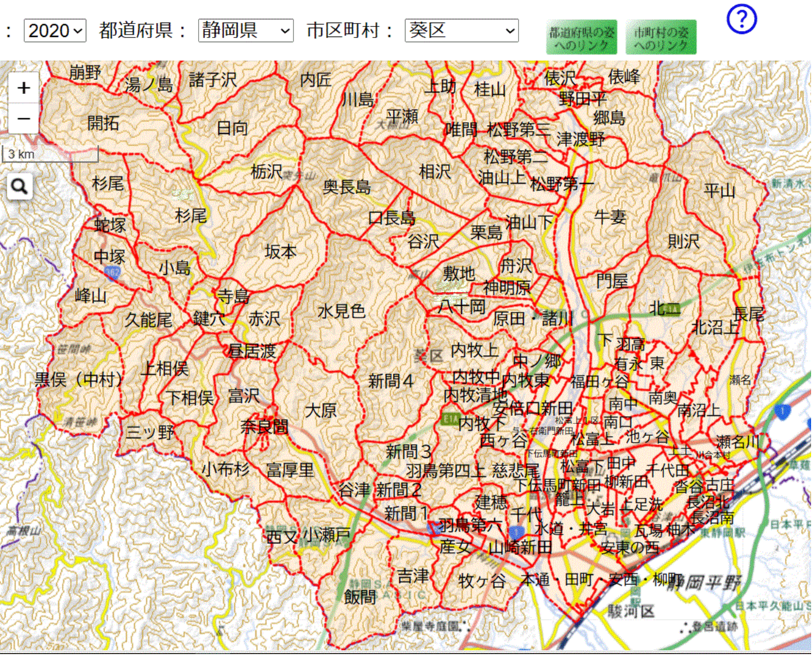Select the 敷地 district label
812x655 pixels.
(x=460, y=273)
